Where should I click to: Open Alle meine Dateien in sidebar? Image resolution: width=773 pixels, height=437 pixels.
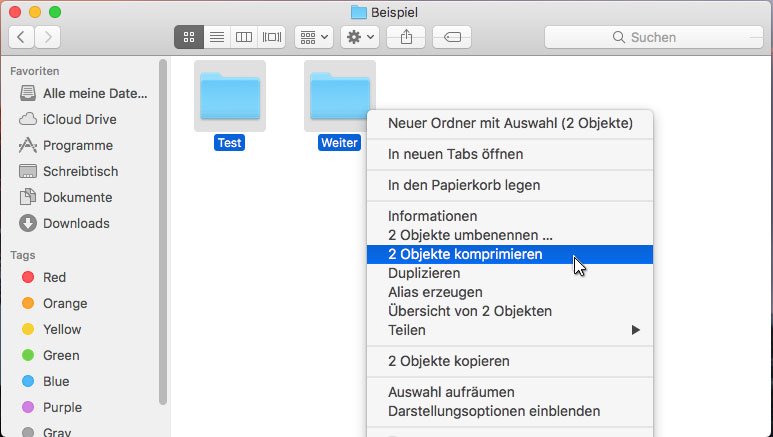83,93
